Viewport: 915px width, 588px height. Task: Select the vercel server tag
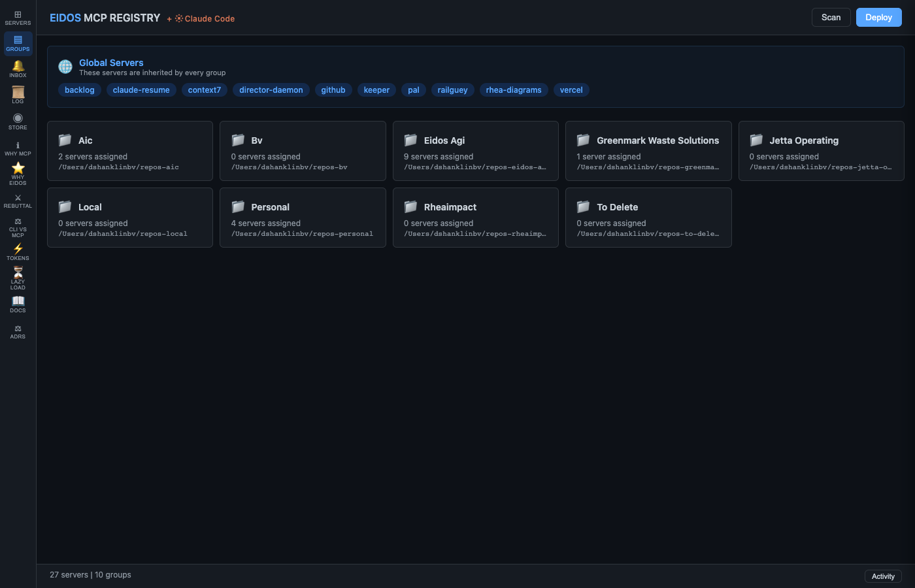[571, 90]
